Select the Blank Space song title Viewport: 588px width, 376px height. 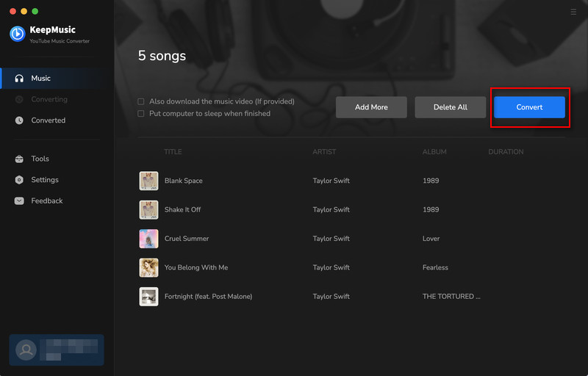(183, 181)
